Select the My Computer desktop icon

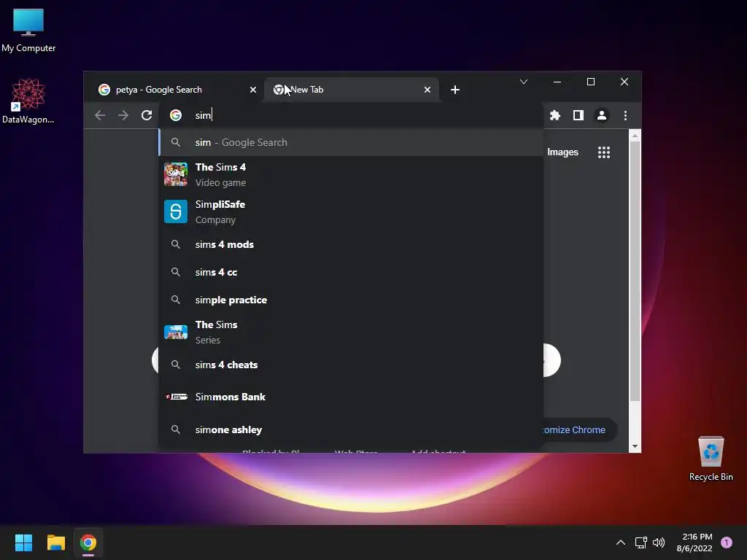(x=28, y=31)
